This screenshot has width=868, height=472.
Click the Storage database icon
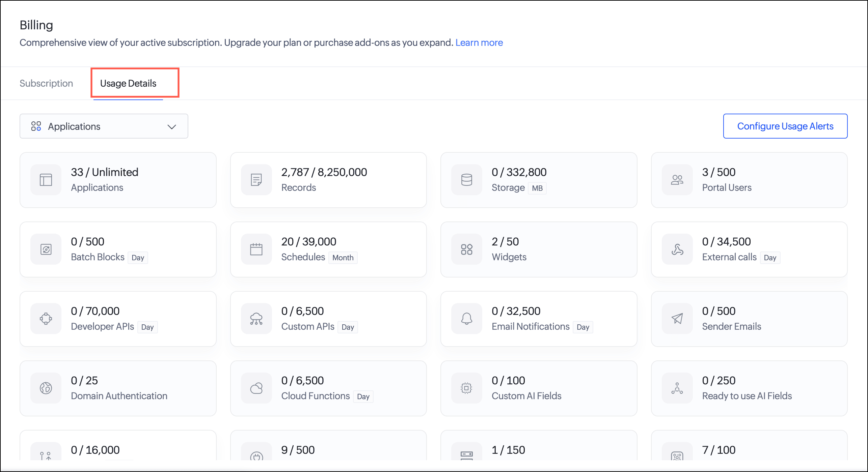point(466,180)
